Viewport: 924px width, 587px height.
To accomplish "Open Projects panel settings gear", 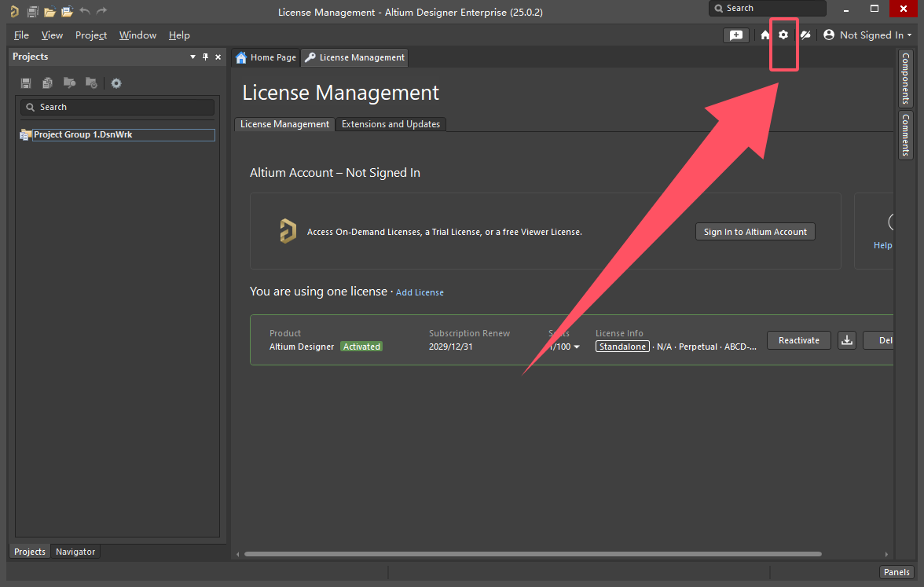I will coord(116,83).
